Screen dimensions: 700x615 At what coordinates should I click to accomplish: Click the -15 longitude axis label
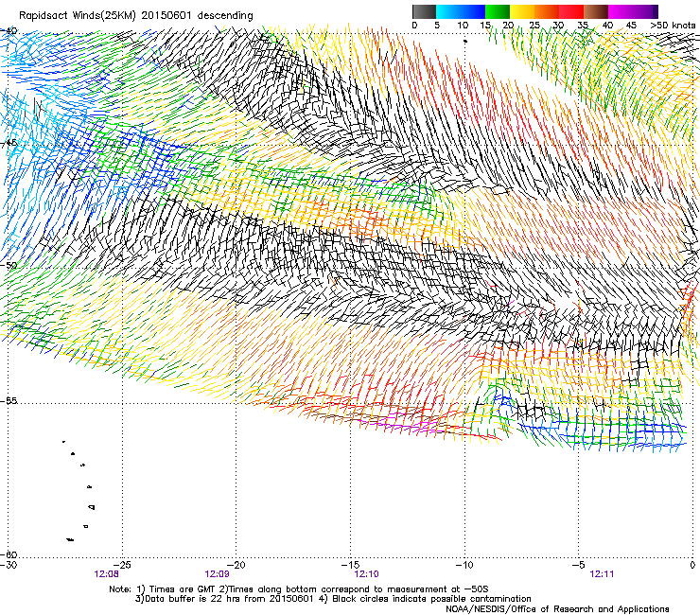click(350, 565)
